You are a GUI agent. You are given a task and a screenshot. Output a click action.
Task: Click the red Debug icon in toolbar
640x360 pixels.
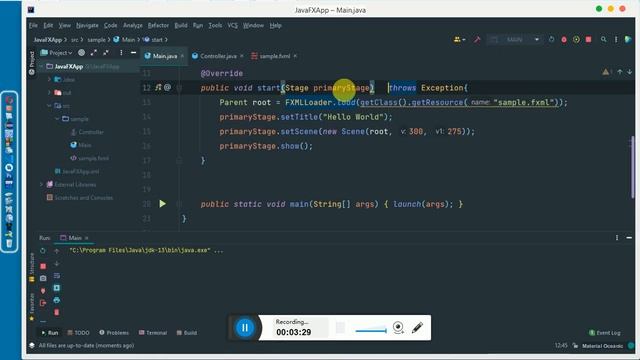pos(564,40)
